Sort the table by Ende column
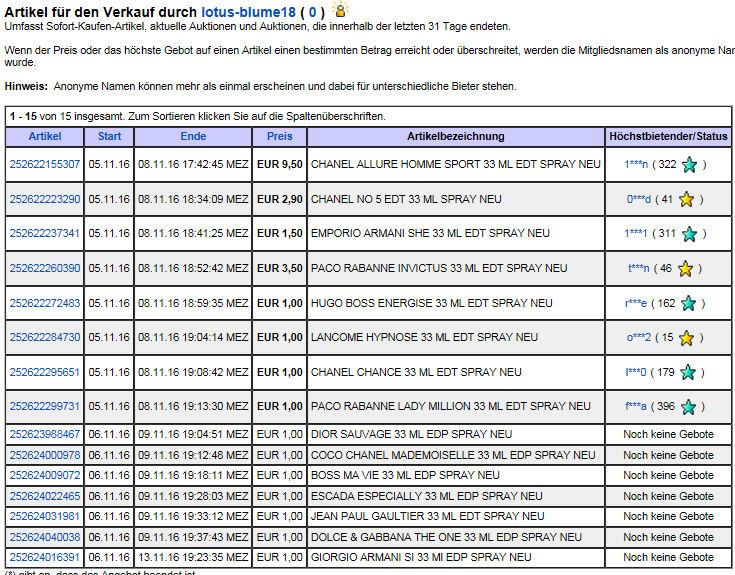 193,136
